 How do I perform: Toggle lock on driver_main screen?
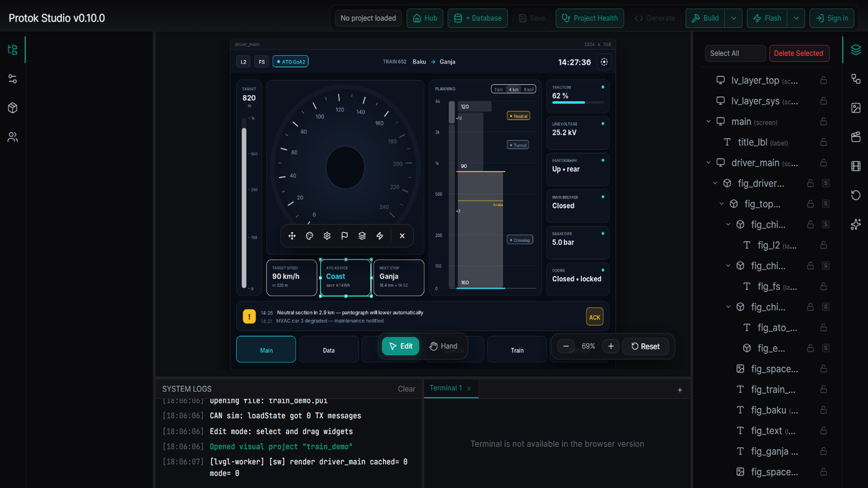coord(824,163)
